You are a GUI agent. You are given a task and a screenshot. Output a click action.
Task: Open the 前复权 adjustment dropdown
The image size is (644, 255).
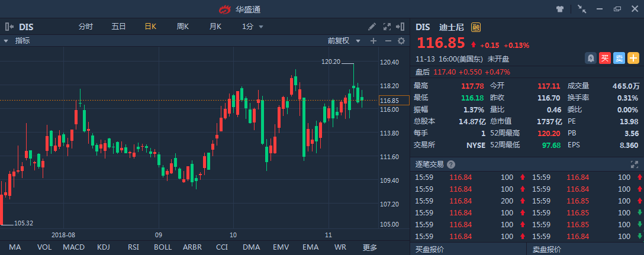(x=344, y=41)
